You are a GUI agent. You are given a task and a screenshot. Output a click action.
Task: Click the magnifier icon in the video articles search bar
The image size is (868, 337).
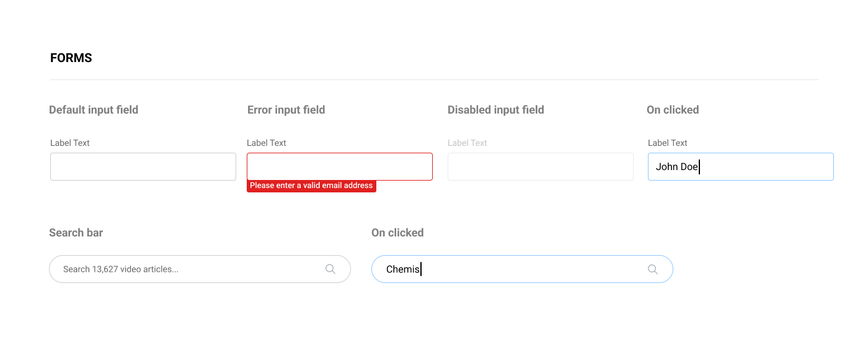tap(330, 269)
